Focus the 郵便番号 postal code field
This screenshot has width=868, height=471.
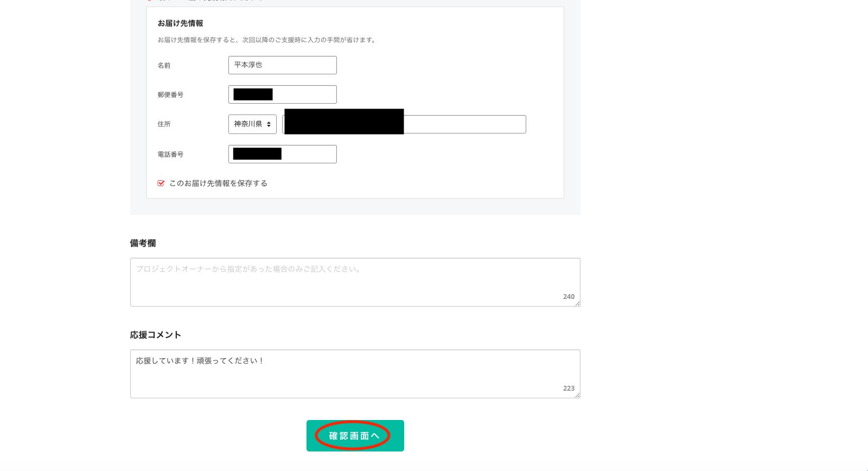304,94
